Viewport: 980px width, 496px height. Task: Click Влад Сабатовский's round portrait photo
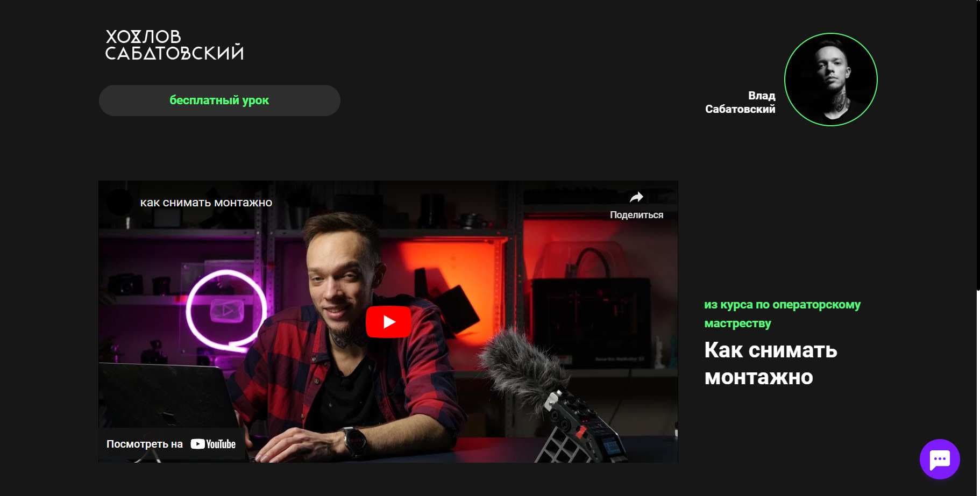(x=830, y=80)
